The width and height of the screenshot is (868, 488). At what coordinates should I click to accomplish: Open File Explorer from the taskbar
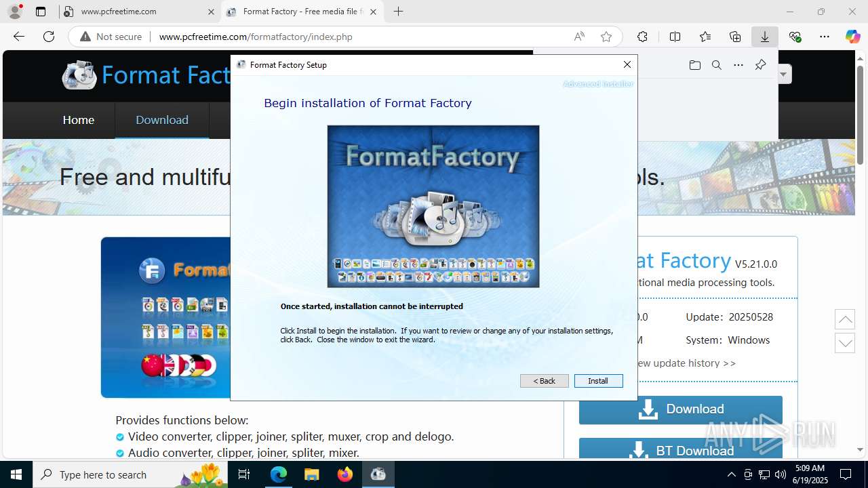[312, 474]
